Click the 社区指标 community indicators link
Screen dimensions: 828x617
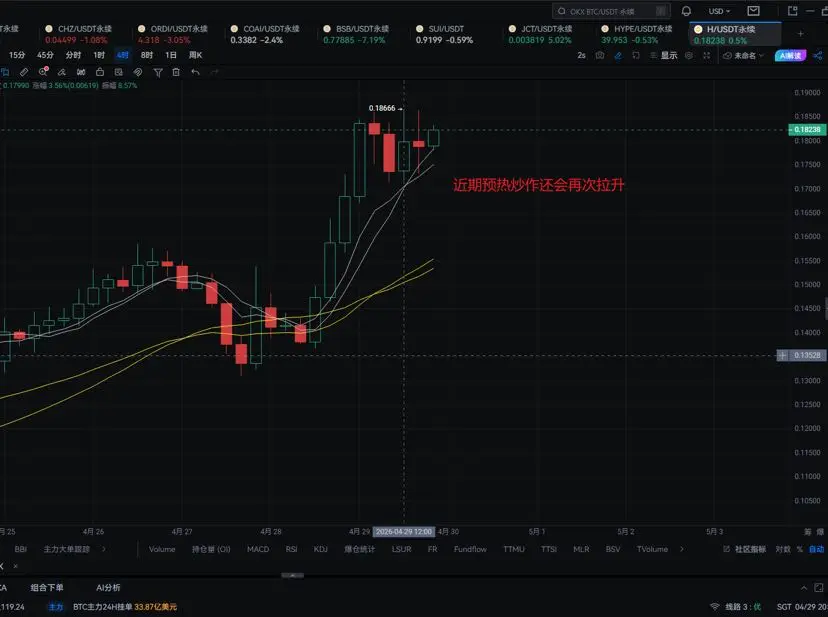click(x=750, y=549)
